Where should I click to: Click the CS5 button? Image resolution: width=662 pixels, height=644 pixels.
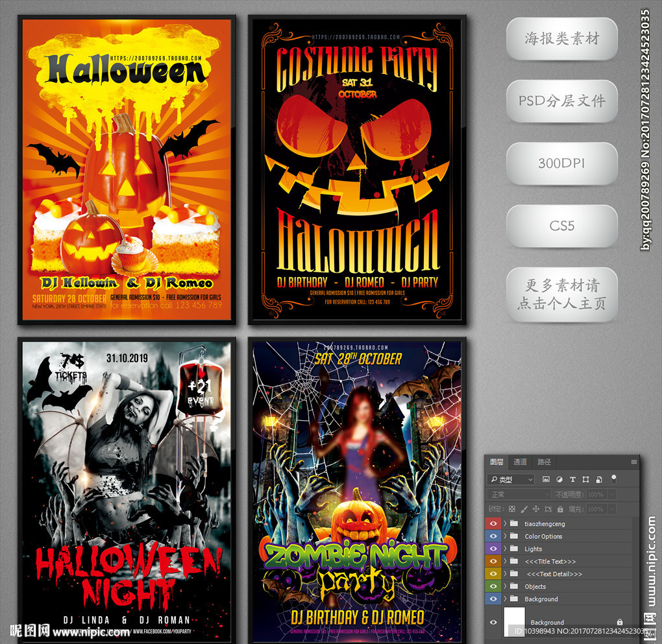point(562,226)
